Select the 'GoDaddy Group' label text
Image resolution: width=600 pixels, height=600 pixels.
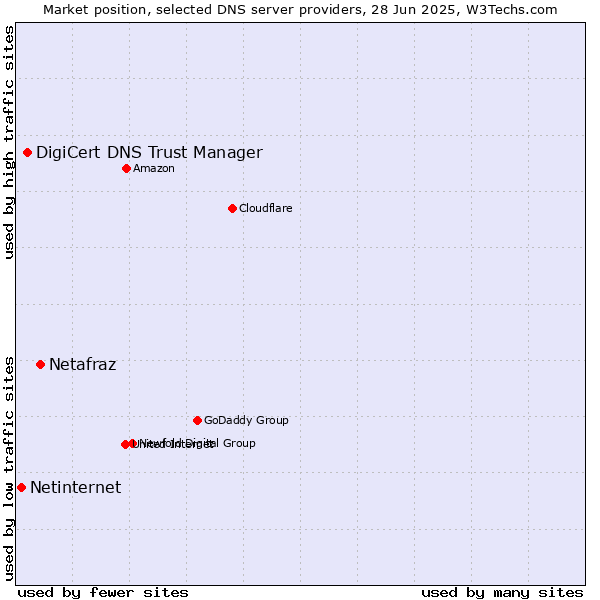246,420
